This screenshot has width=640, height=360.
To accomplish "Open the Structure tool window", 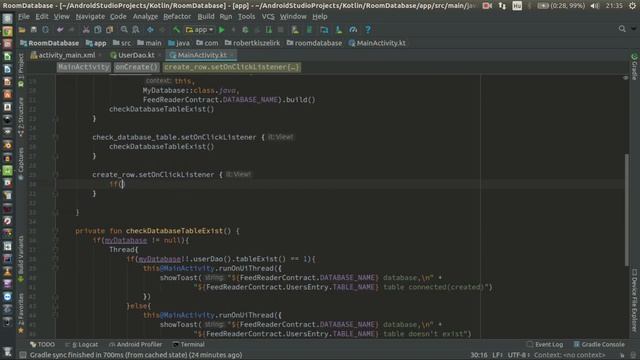I will [21, 116].
